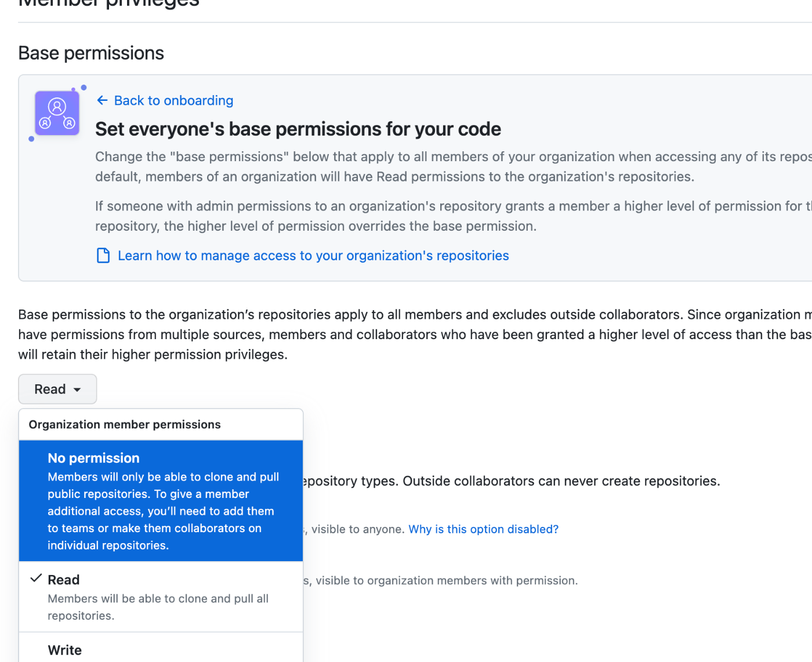Screen dimensions: 812x662
Task: Open the Back to onboarding link
Action: (173, 100)
